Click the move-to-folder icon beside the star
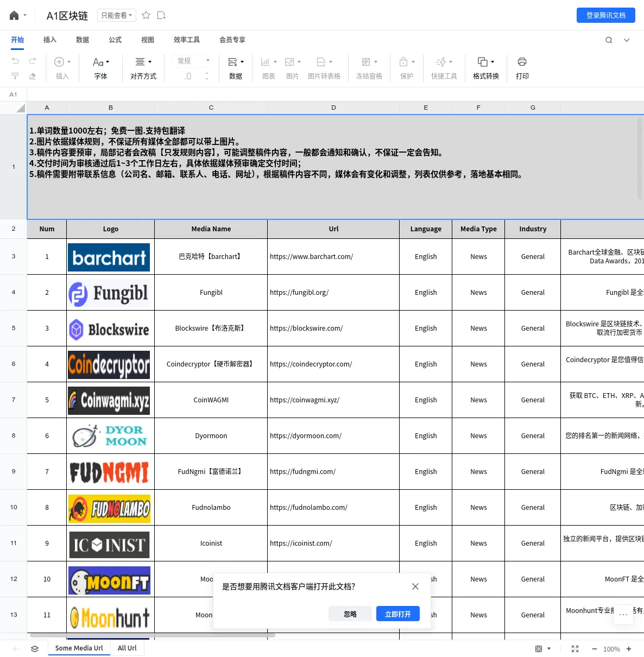The height and width of the screenshot is (657, 644). [161, 15]
